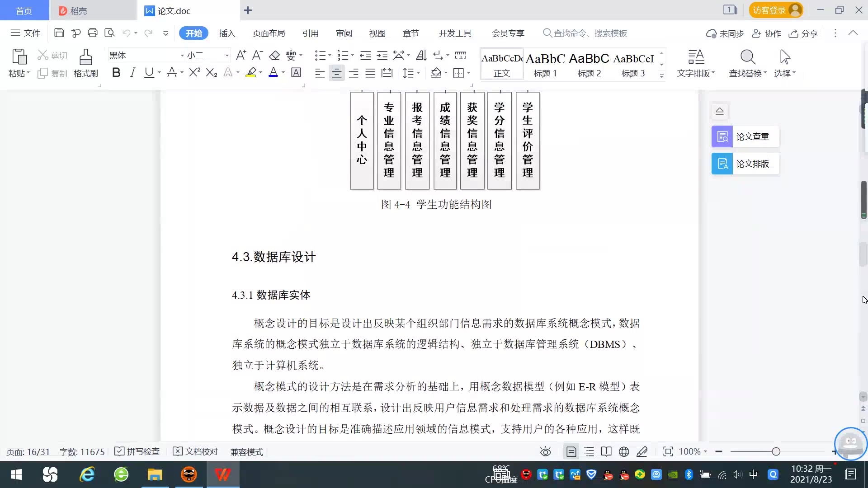Switch to web layout view icon

click(x=624, y=451)
